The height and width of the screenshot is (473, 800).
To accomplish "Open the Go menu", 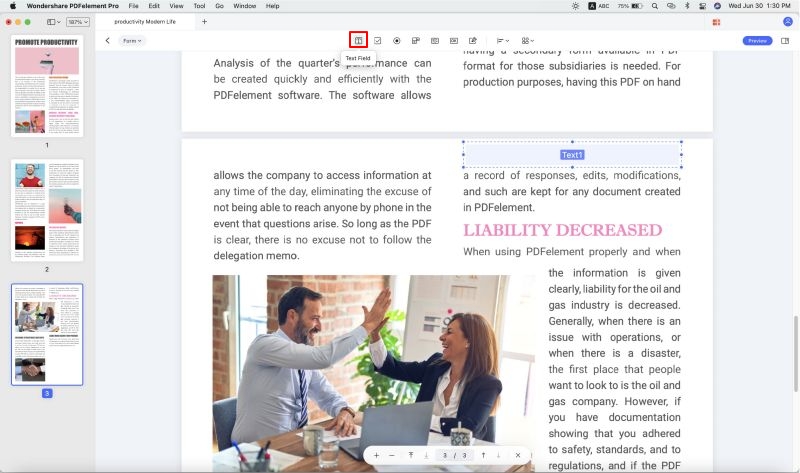I will click(219, 6).
